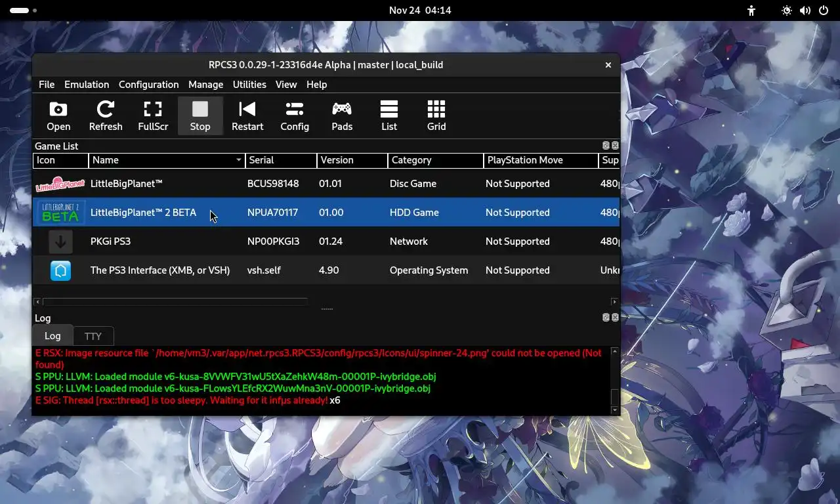840x504 pixels.
Task: Open the View menu
Action: tap(286, 85)
